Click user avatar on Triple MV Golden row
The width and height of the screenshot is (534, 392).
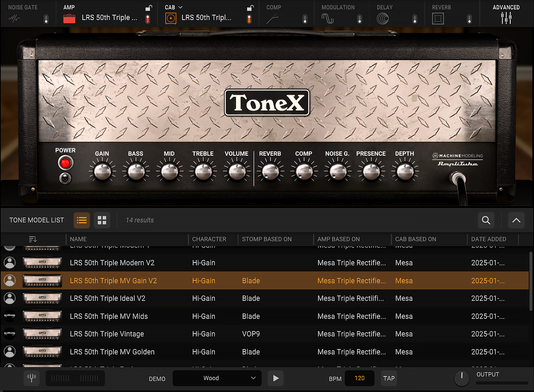coord(9,352)
